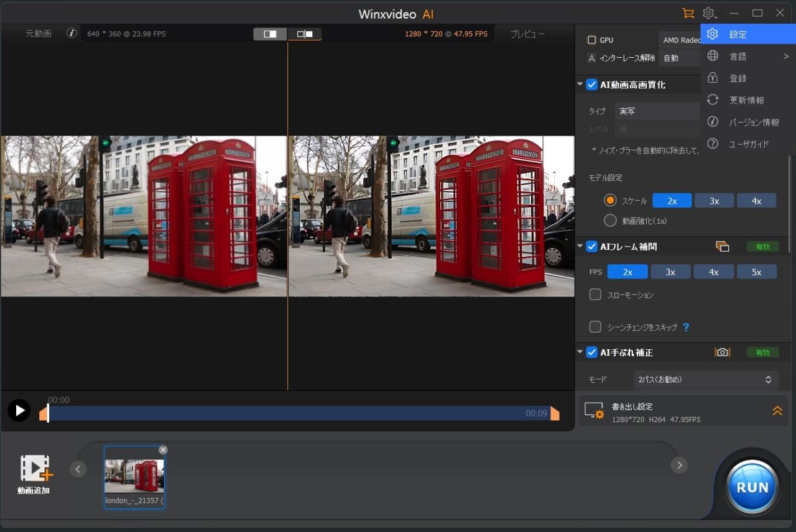796x532 pixels.
Task: Choose 設定 from the menu
Action: click(x=748, y=34)
